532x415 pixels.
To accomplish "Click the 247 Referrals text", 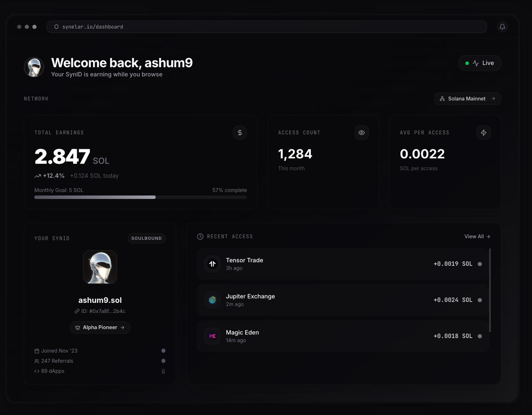I will pos(57,361).
